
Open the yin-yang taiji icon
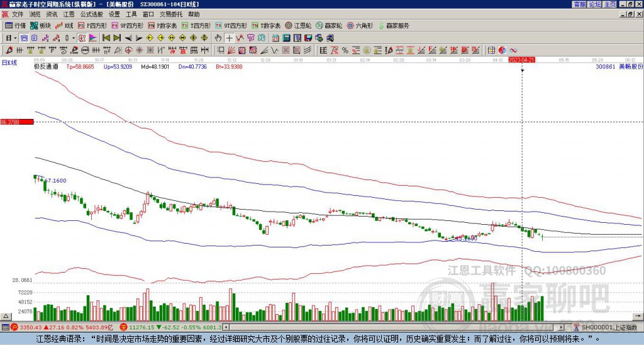502,50
